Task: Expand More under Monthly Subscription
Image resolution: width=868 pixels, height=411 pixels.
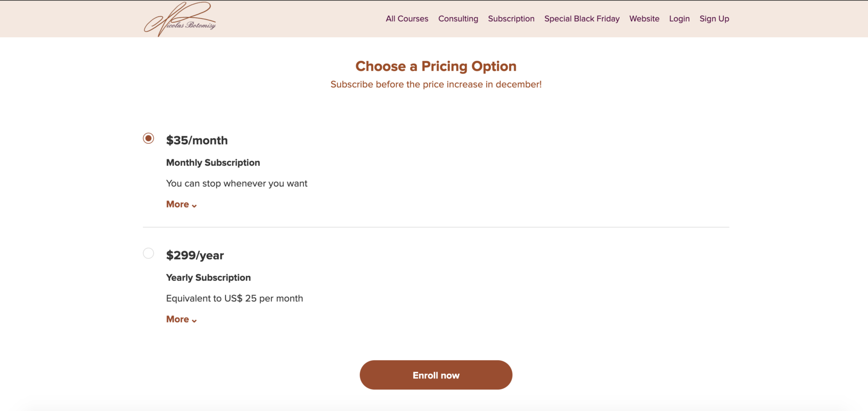Action: click(181, 204)
